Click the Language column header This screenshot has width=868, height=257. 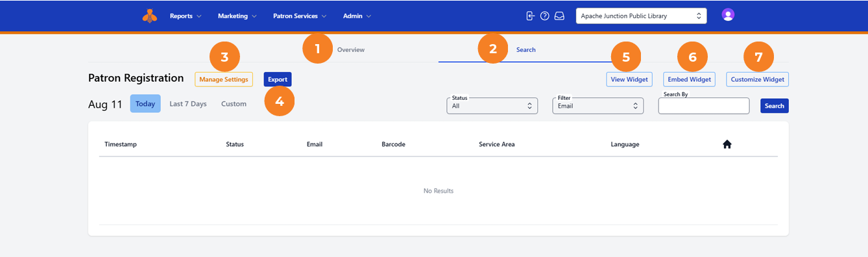[x=625, y=144]
